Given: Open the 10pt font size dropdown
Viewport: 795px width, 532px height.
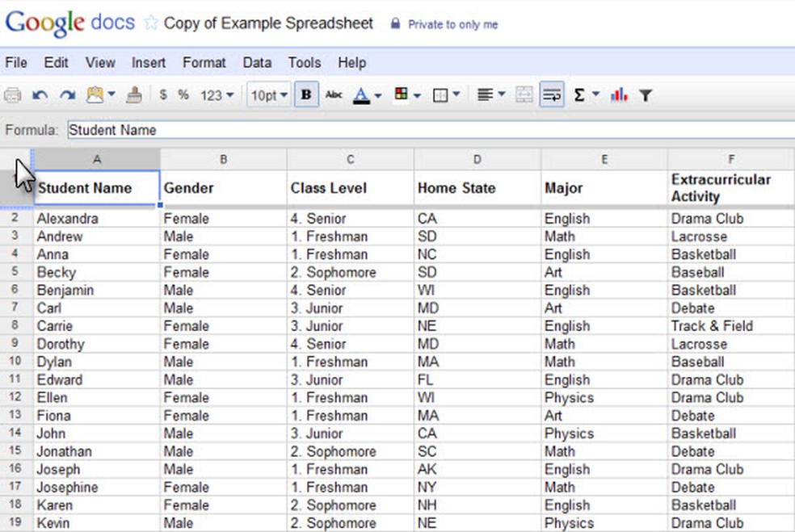Looking at the screenshot, I should pyautogui.click(x=269, y=94).
